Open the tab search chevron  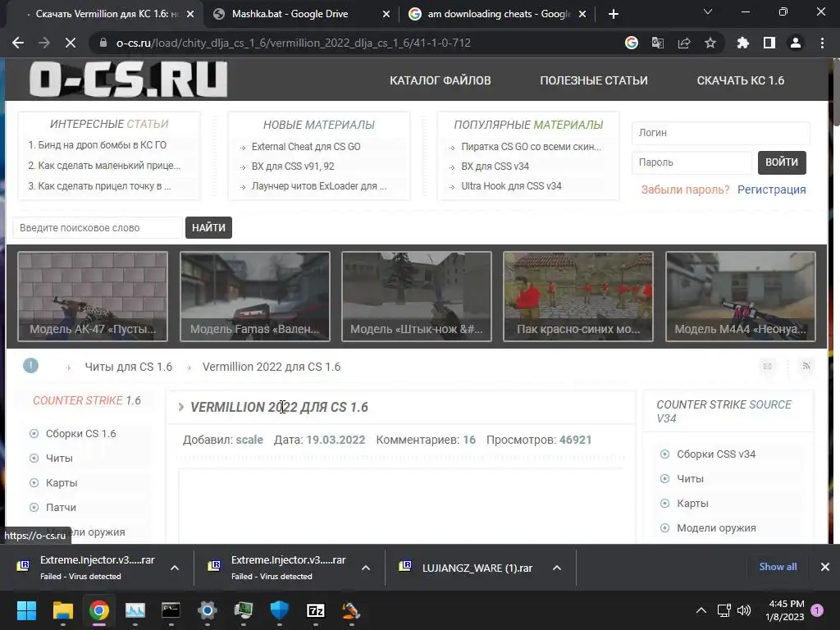[x=708, y=11]
